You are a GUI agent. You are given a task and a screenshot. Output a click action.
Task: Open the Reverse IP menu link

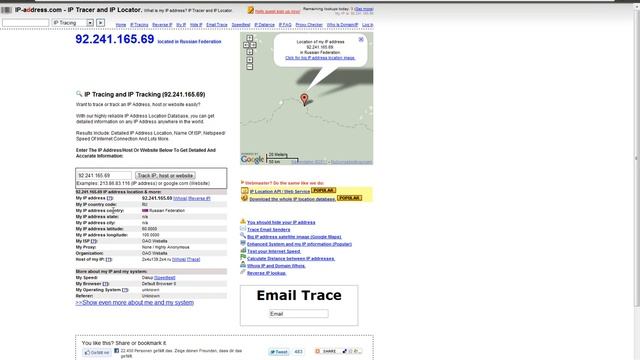(162, 25)
